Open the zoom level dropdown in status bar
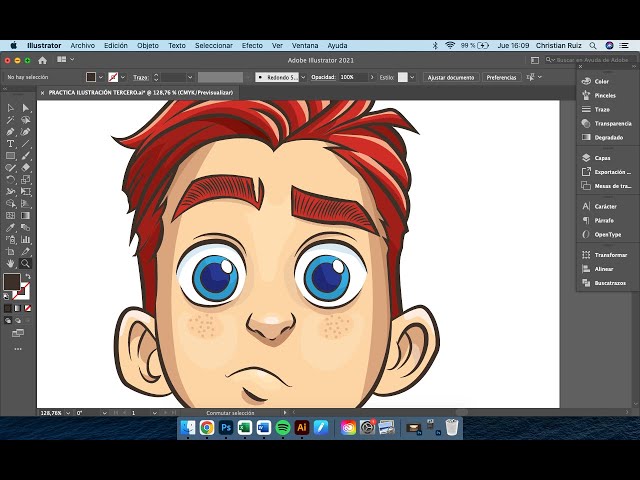 coord(68,413)
